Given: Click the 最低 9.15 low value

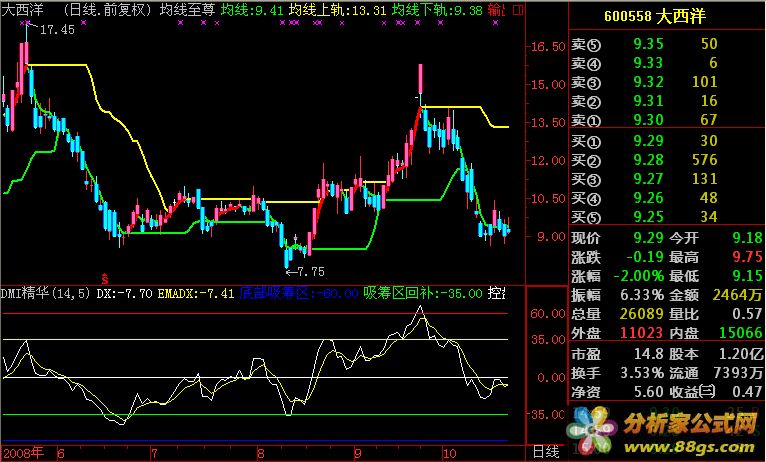Looking at the screenshot, I should coord(716,276).
